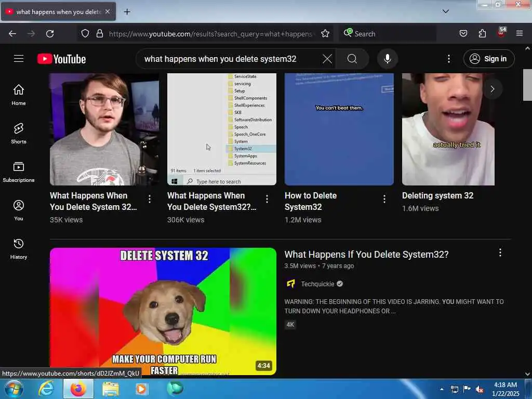Launch Internet Explorer from taskbar

pyautogui.click(x=46, y=389)
